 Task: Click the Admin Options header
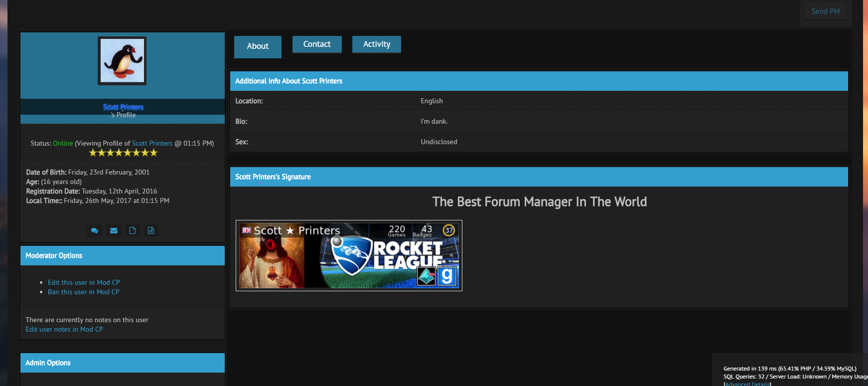[x=123, y=363]
